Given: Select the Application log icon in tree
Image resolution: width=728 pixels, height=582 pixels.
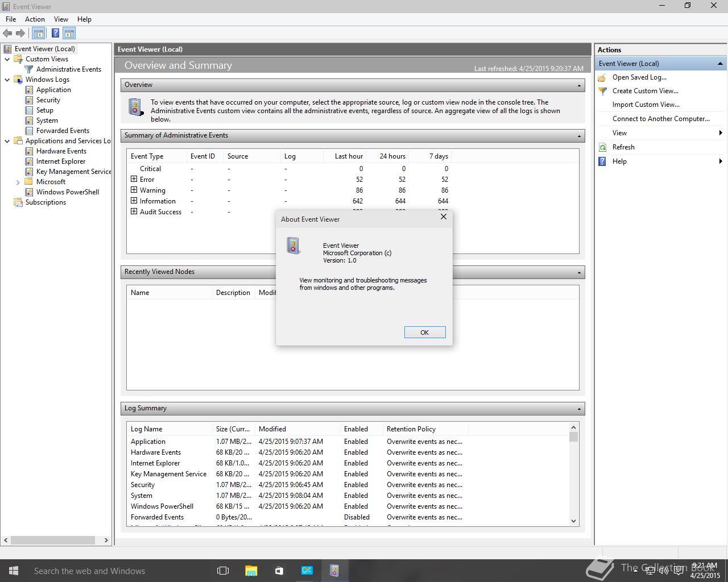Looking at the screenshot, I should click(x=30, y=90).
